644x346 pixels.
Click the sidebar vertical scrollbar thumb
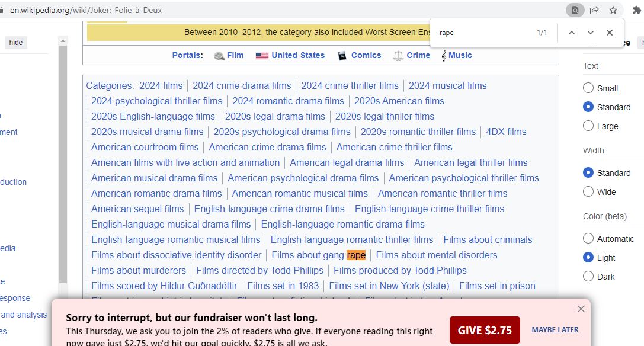(x=63, y=164)
